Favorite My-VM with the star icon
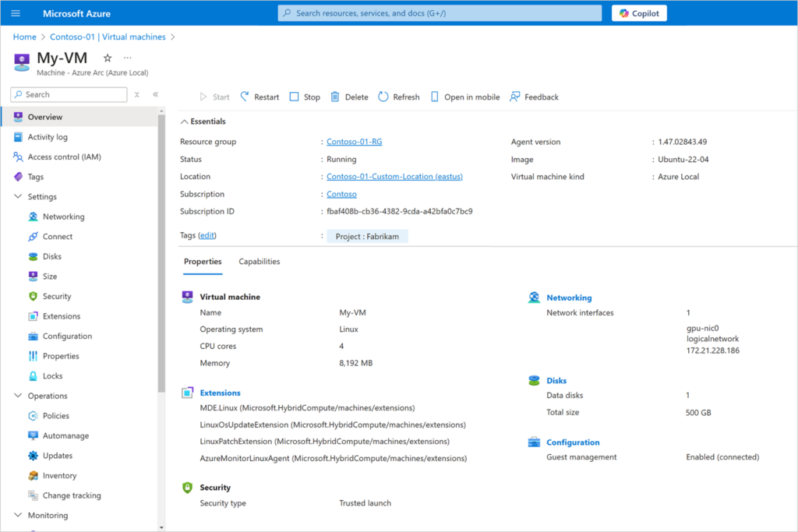This screenshot has height=532, width=798. tap(108, 58)
